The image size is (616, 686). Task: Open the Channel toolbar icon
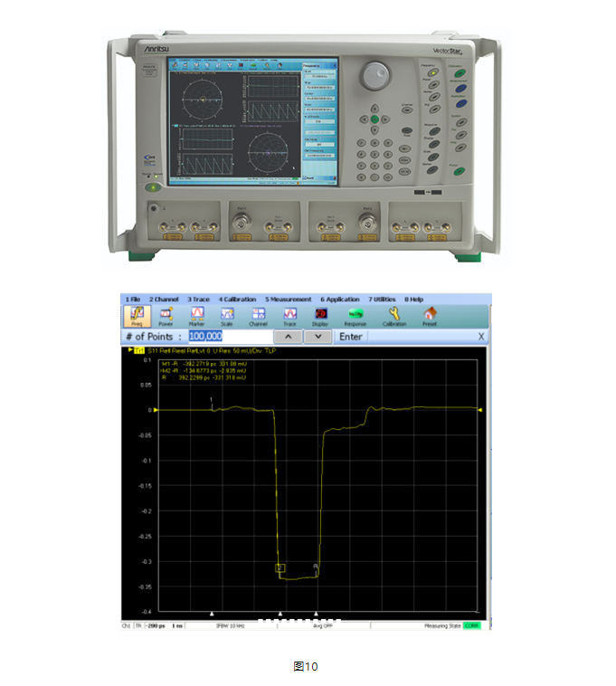pyautogui.click(x=258, y=314)
